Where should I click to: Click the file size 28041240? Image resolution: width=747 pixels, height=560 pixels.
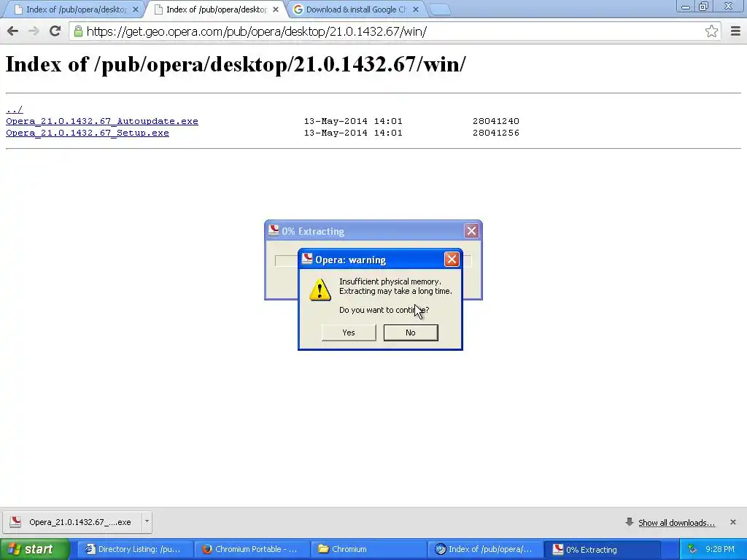(x=496, y=122)
